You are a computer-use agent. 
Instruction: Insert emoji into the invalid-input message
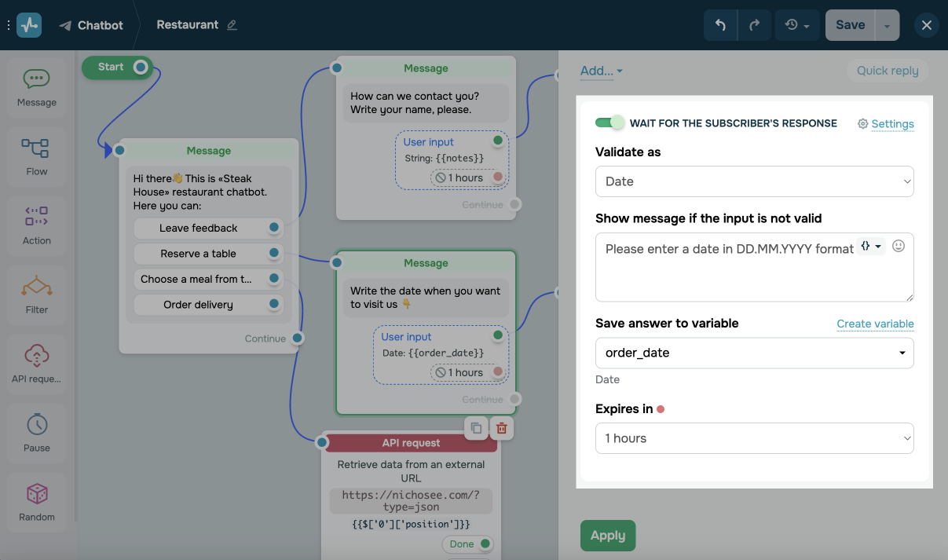pos(899,246)
